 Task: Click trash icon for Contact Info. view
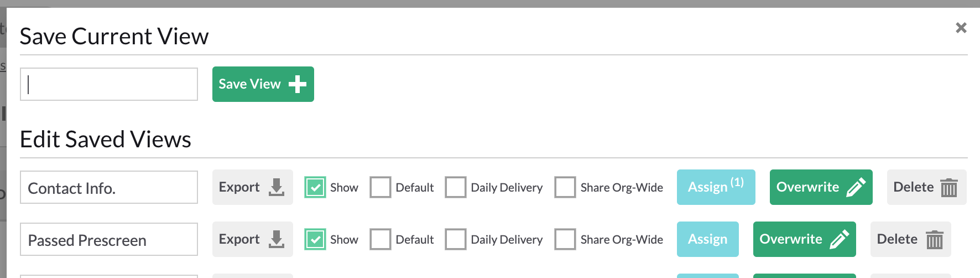949,187
